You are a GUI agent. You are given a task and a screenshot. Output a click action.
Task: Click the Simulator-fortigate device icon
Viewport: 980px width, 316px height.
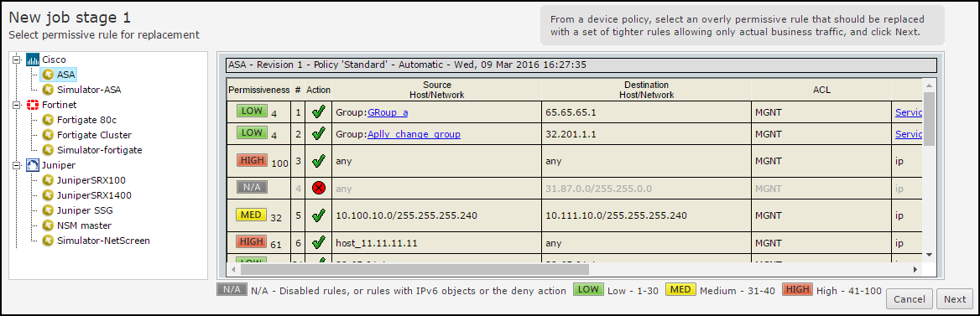[x=48, y=150]
